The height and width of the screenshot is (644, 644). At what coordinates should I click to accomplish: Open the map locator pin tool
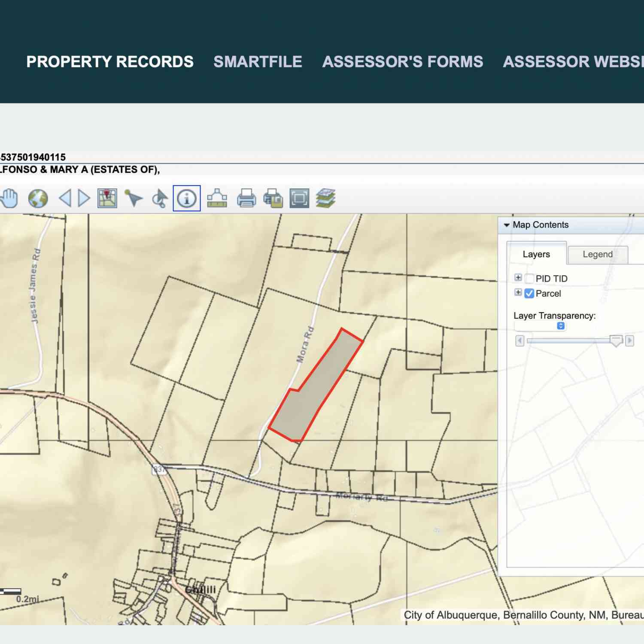pos(107,198)
